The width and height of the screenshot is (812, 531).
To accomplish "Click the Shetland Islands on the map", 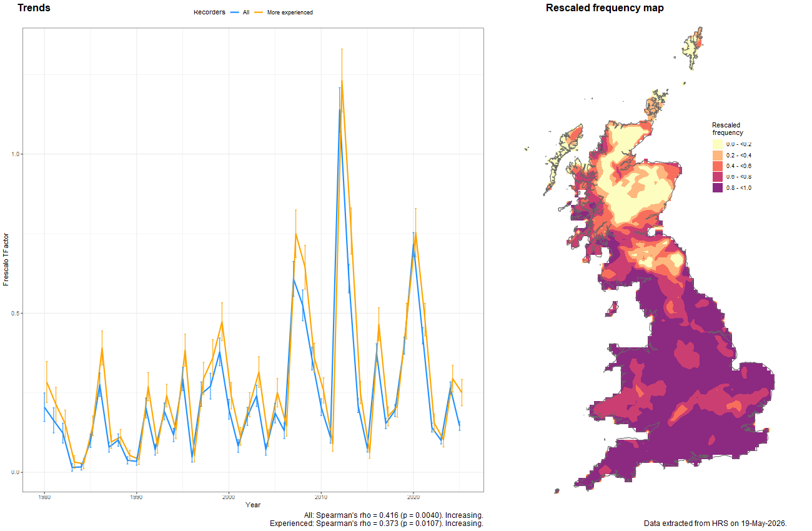I will click(x=693, y=49).
